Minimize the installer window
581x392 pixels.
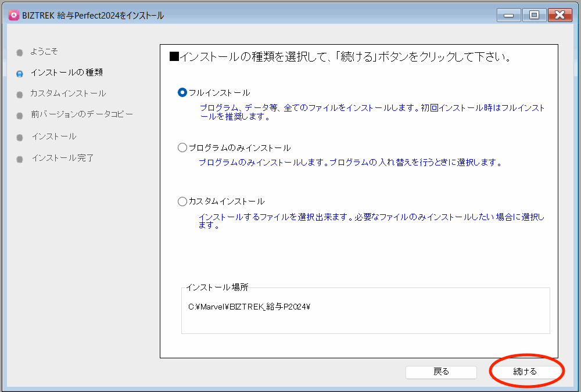tap(509, 15)
